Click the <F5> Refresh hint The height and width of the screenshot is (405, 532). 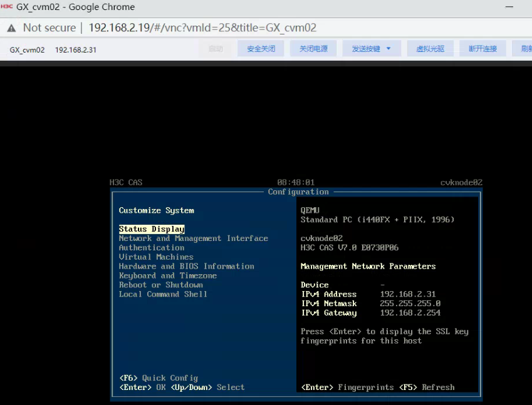click(427, 387)
